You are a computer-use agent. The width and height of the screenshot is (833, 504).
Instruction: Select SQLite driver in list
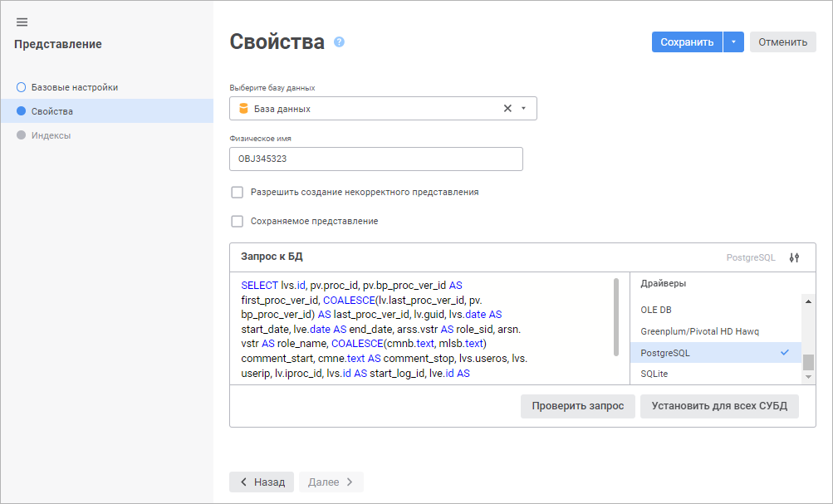pyautogui.click(x=654, y=374)
